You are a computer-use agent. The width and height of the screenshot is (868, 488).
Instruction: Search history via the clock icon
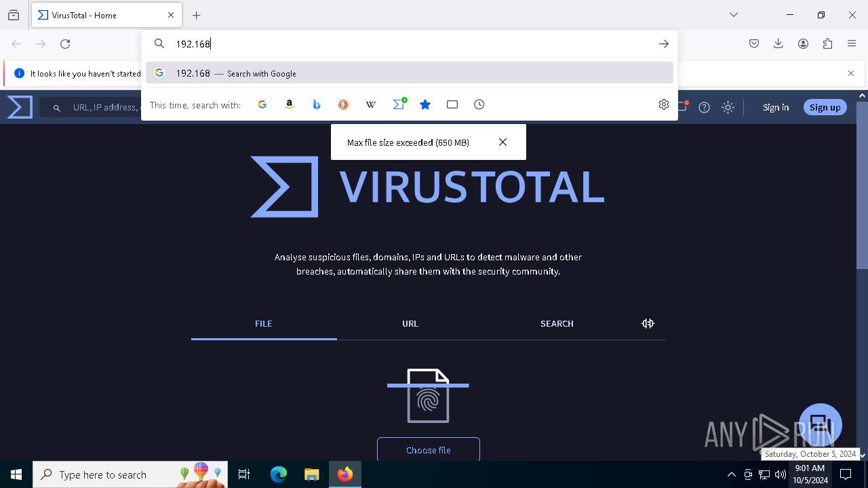479,104
